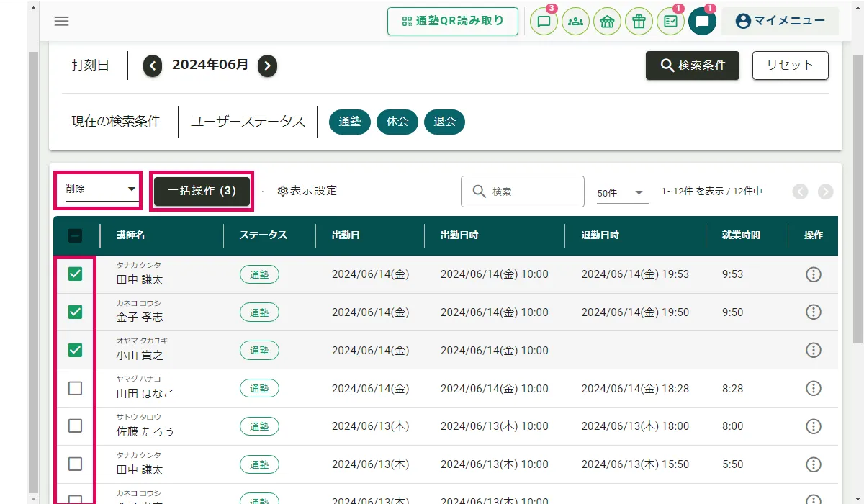The height and width of the screenshot is (504, 864).
Task: Click the 通塾 filter chip
Action: click(349, 122)
